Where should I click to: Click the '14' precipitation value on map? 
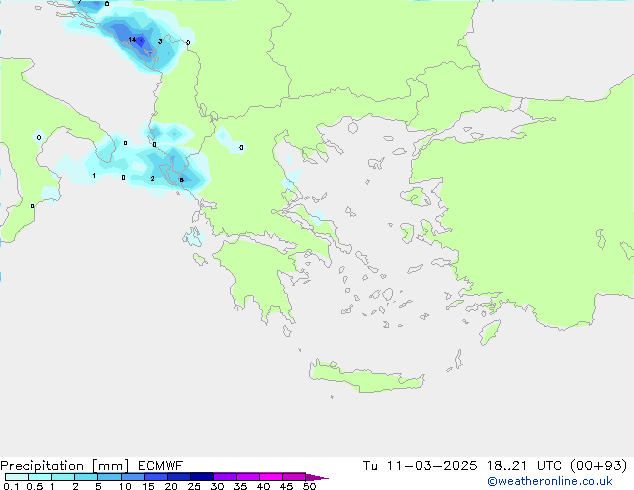pos(132,40)
